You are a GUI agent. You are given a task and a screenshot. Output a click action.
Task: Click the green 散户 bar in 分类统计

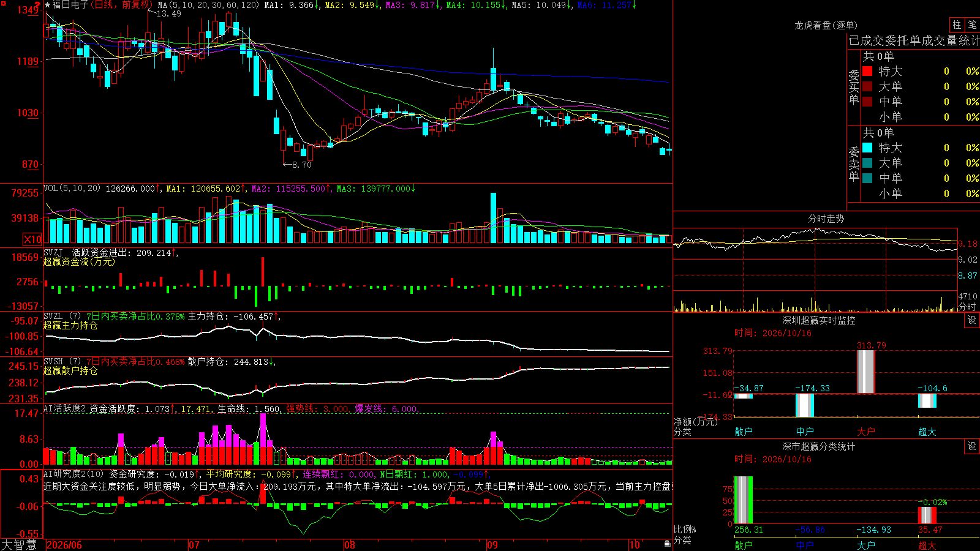coord(744,500)
